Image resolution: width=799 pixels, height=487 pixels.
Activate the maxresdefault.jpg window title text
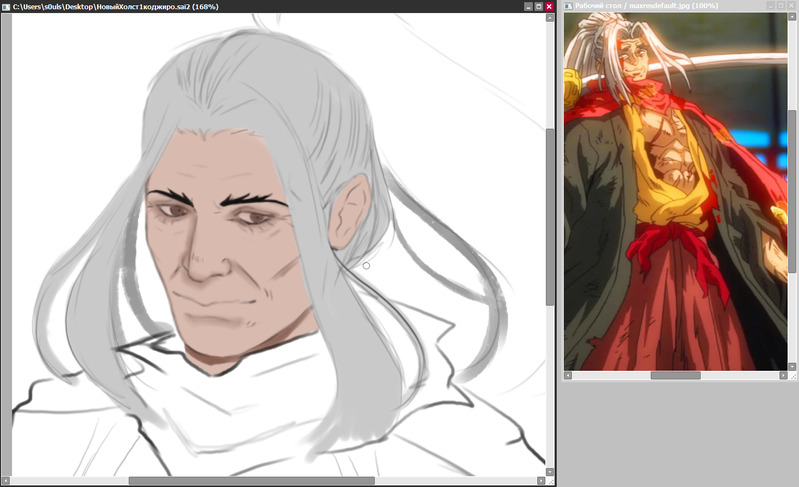click(647, 6)
